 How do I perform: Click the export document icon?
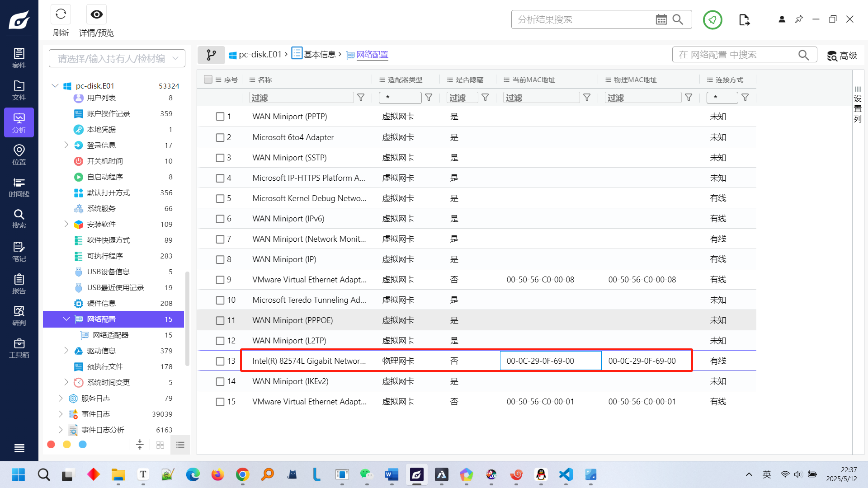click(x=744, y=19)
